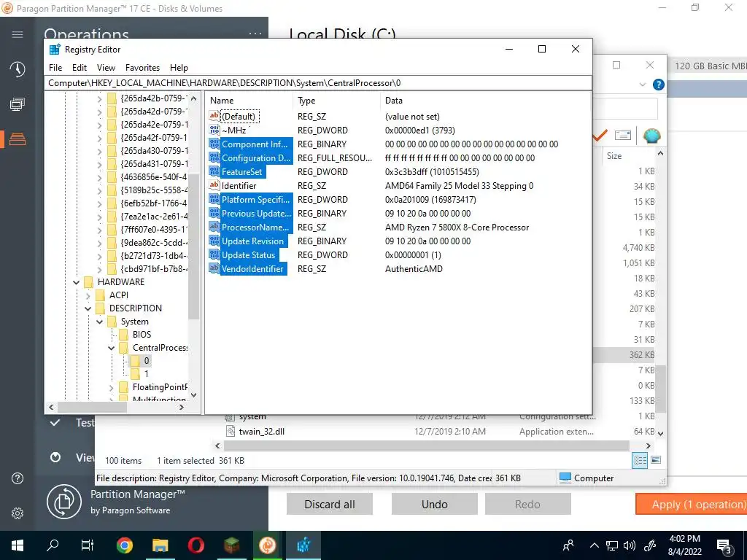Select the computer/backup icon in Paragon sidebar

[x=18, y=104]
